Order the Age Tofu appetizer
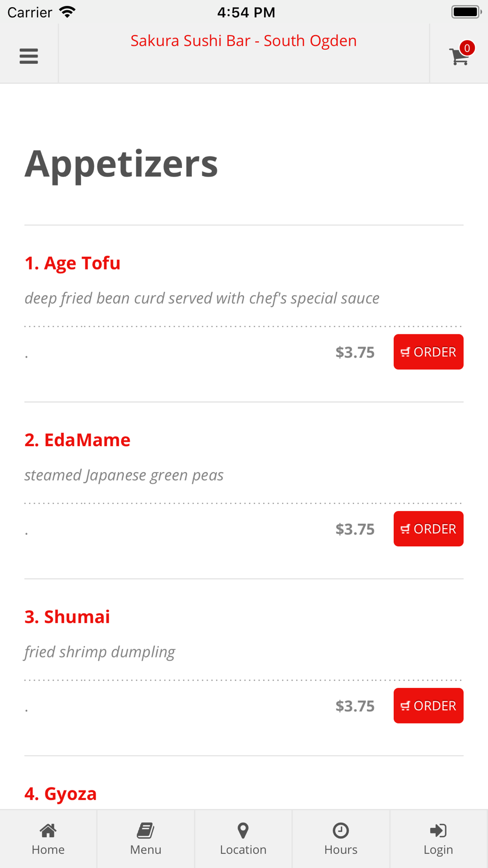 point(428,352)
